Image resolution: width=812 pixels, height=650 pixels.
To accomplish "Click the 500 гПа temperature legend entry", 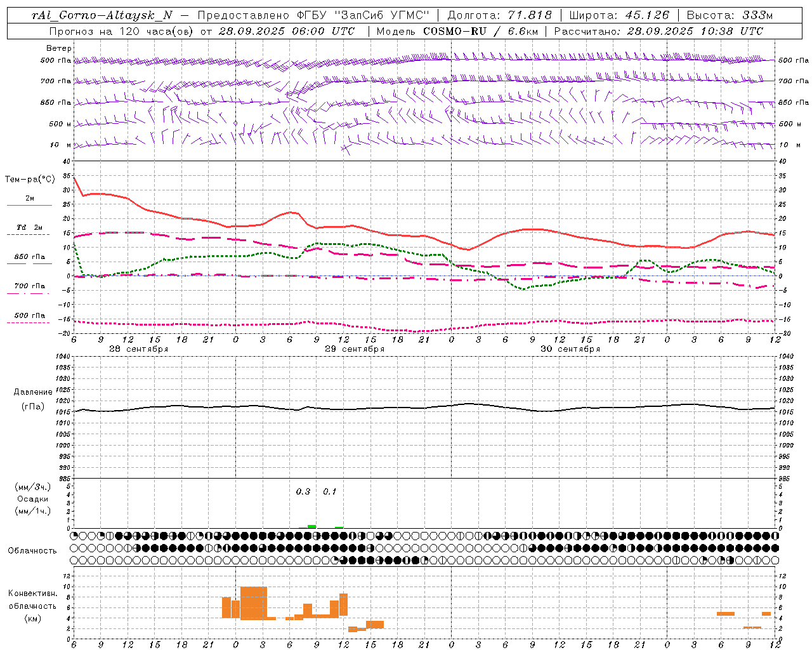I will (30, 315).
